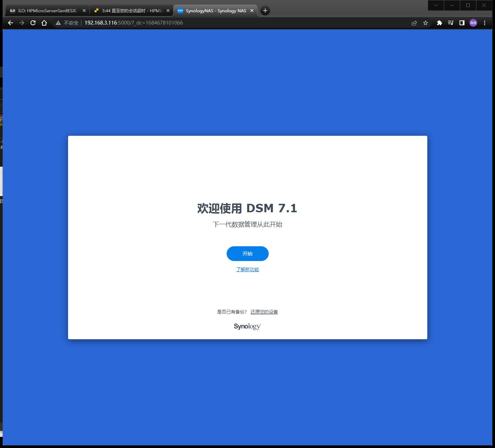This screenshot has height=448, width=495.
Task: Switch to the iLO HPMicroServerGen8ESXi tab
Action: [46, 11]
